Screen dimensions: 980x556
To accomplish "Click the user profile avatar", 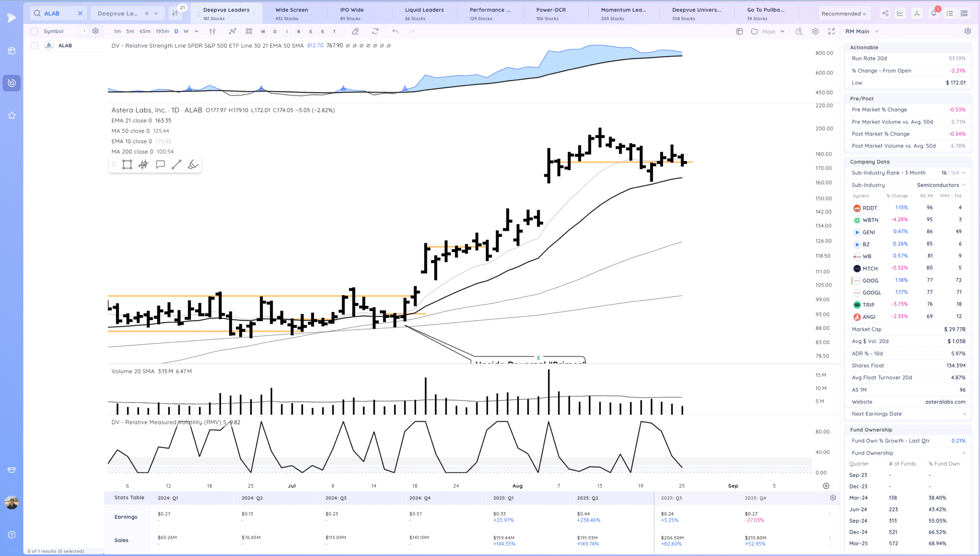I will tap(12, 502).
